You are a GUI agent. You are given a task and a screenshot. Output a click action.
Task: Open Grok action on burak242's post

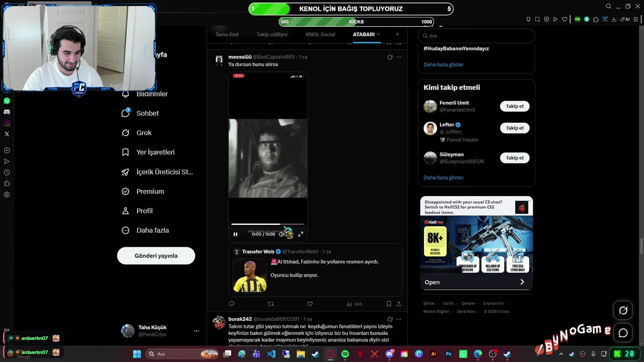pos(390,319)
